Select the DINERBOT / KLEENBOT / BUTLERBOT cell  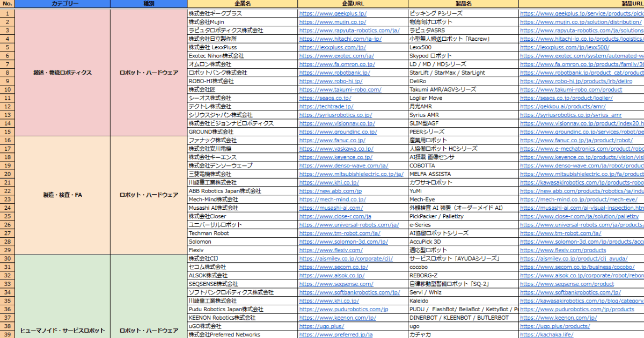click(463, 318)
